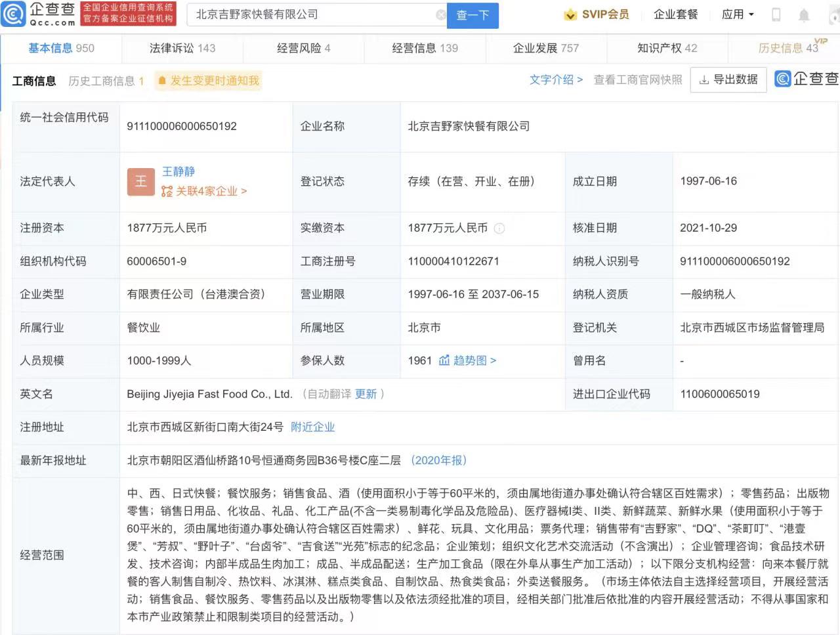840x635 pixels.
Task: Click the 趋势图 chart icon
Action: click(444, 361)
